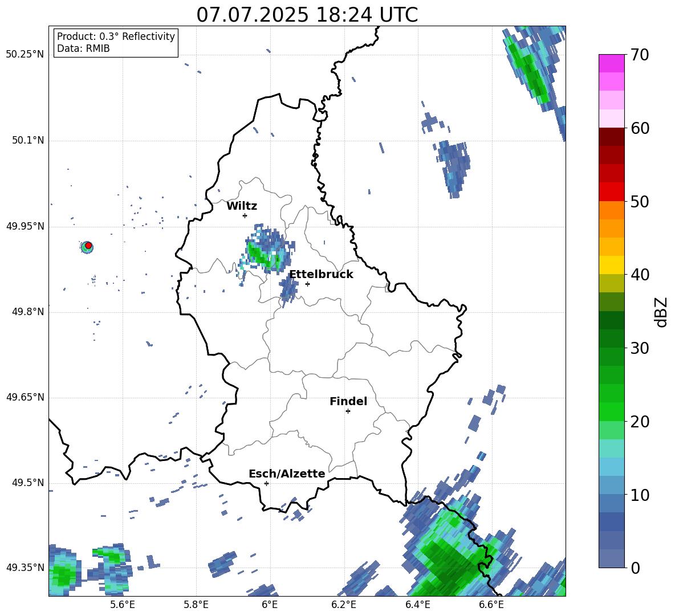Click the yellow colorbar segment above 40
This screenshot has width=675, height=616.
(611, 265)
